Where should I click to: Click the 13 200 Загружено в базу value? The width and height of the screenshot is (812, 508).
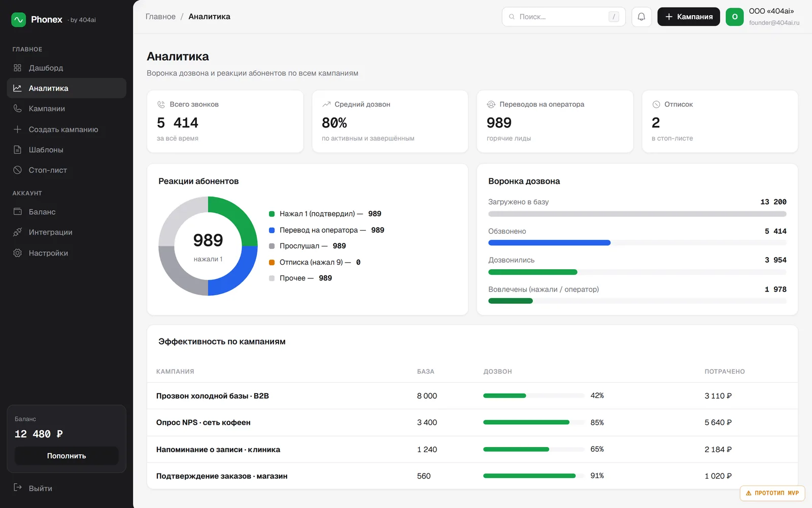click(x=773, y=202)
